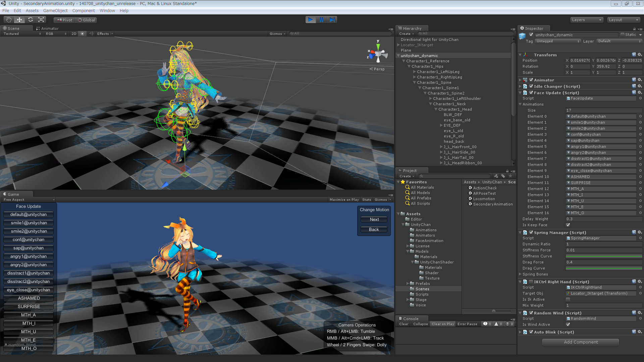Click Delay Weight input field
Screen dimensions: 644x362
click(x=604, y=219)
